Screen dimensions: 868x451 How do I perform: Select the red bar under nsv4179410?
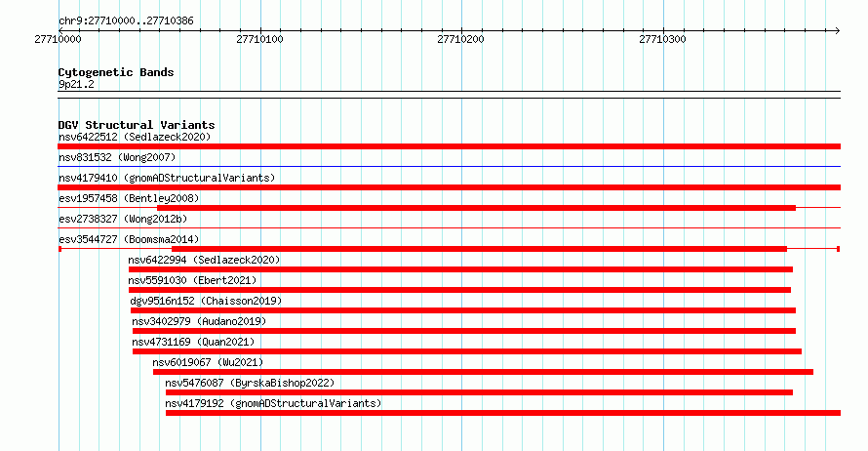pyautogui.click(x=449, y=187)
